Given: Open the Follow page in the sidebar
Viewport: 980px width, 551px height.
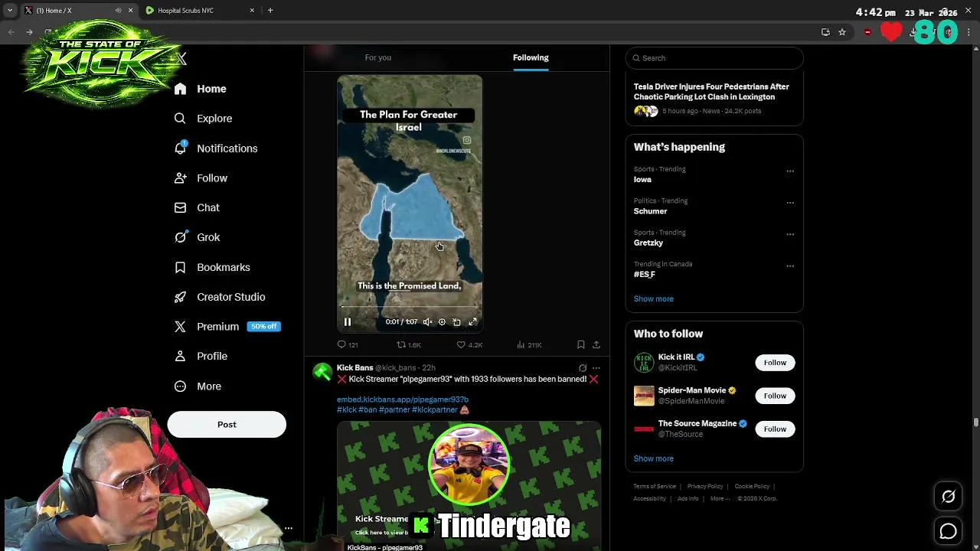Looking at the screenshot, I should tap(201, 178).
